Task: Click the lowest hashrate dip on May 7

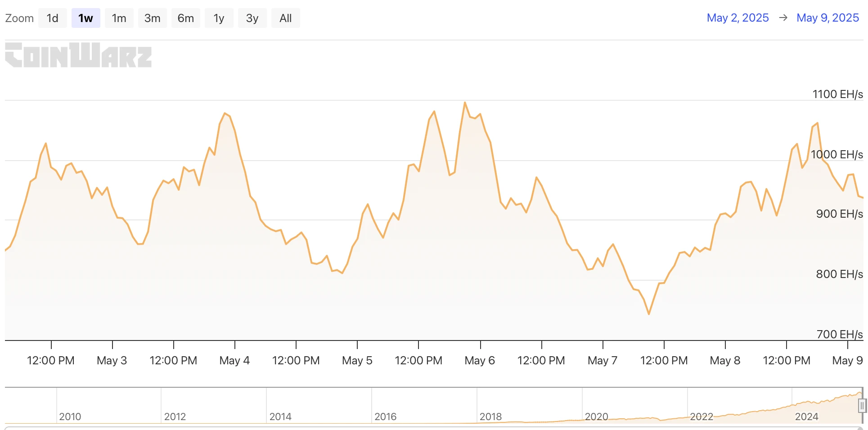Action: (x=649, y=314)
